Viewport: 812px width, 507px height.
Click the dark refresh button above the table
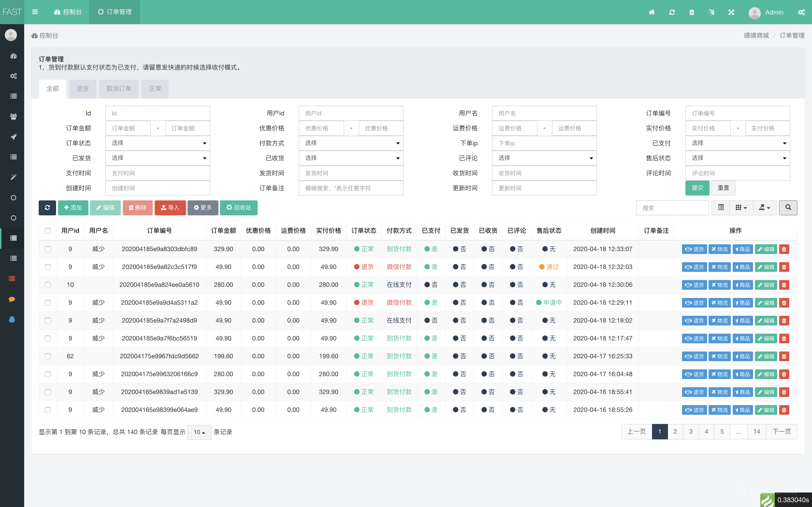[47, 208]
